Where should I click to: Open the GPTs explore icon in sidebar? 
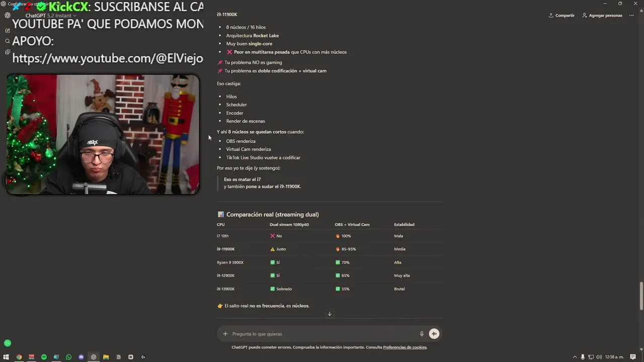[x=8, y=52]
